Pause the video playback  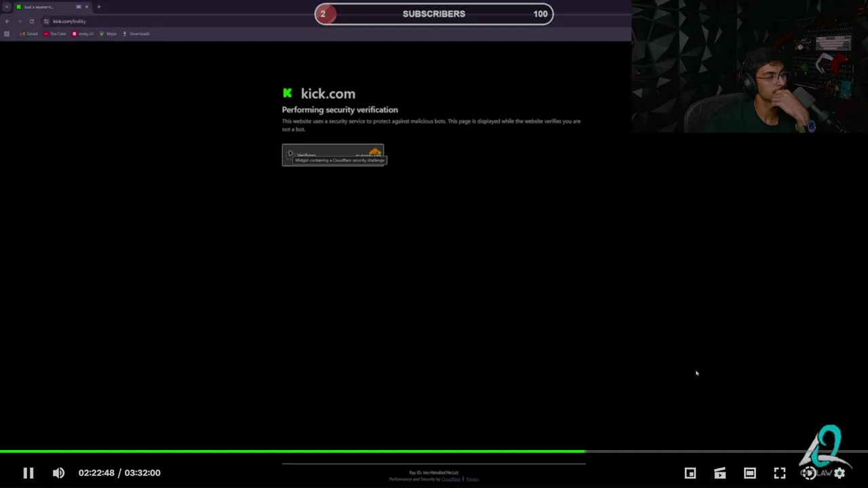pos(28,473)
